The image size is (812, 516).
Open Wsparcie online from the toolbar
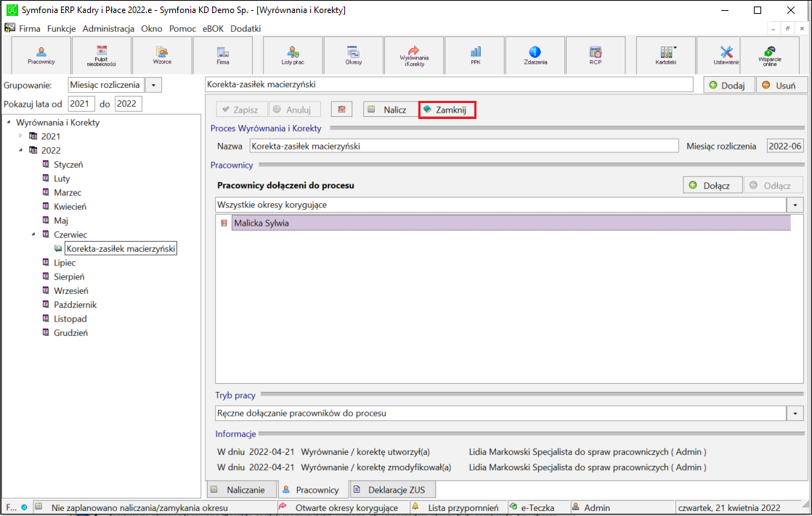coord(770,55)
